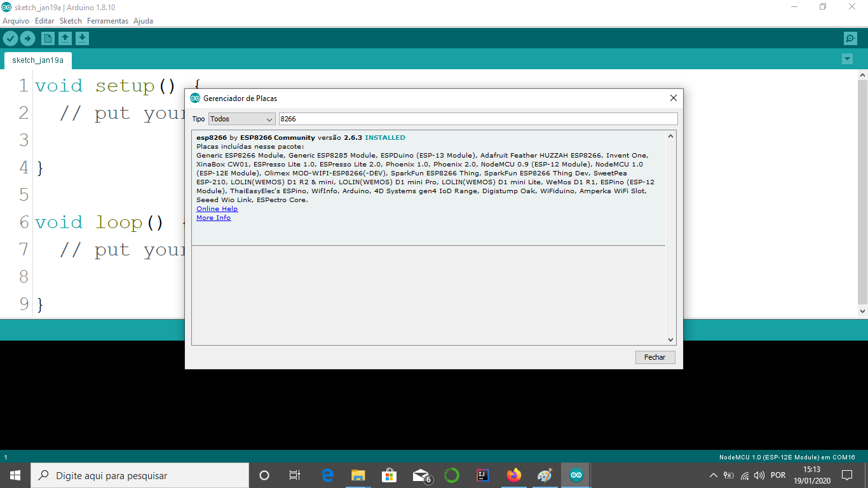Screen dimensions: 868x488
Task: Select the sketch_jan19a tab
Action: pos(37,60)
